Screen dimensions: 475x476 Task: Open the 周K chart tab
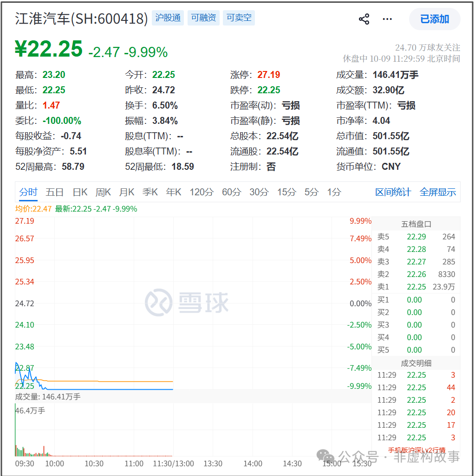coord(103,192)
